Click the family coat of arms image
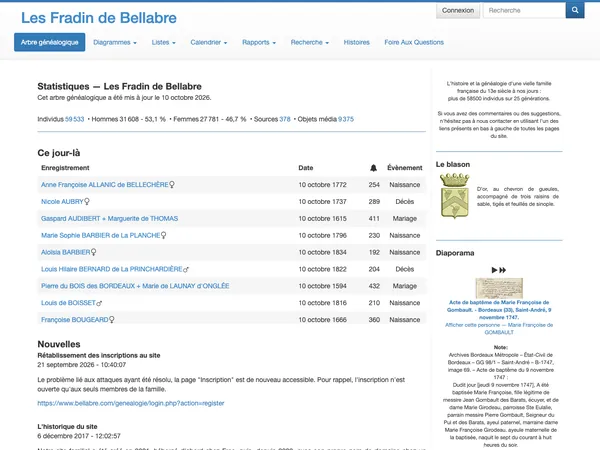Image resolution: width=600 pixels, height=450 pixels. coord(454,196)
